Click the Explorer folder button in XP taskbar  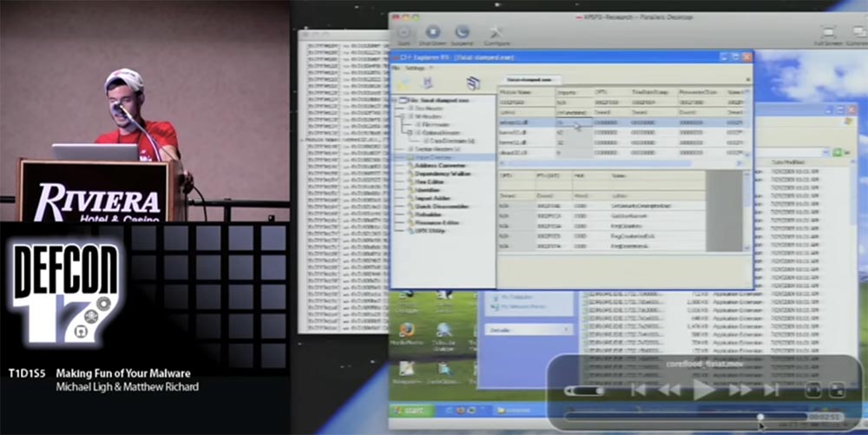512,410
